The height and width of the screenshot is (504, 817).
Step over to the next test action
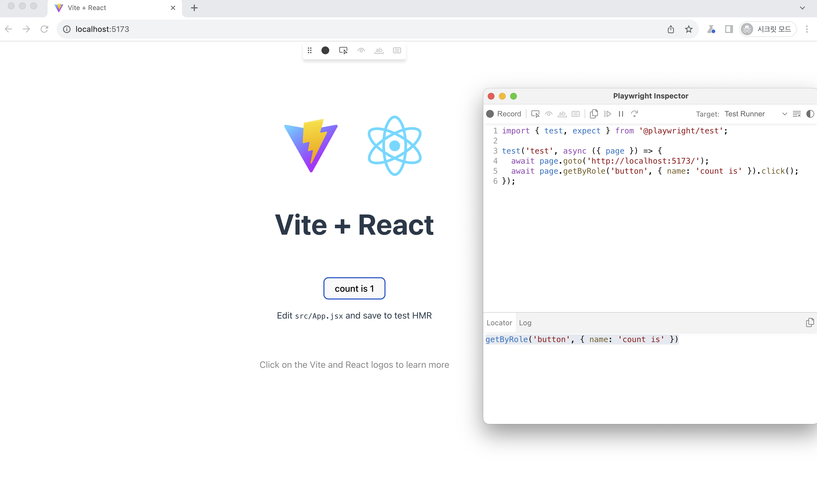(608, 114)
